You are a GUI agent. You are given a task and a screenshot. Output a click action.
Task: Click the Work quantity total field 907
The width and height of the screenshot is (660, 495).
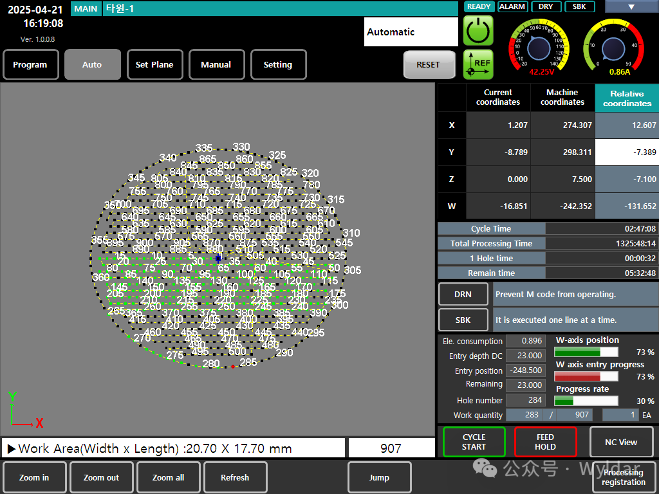pyautogui.click(x=575, y=415)
